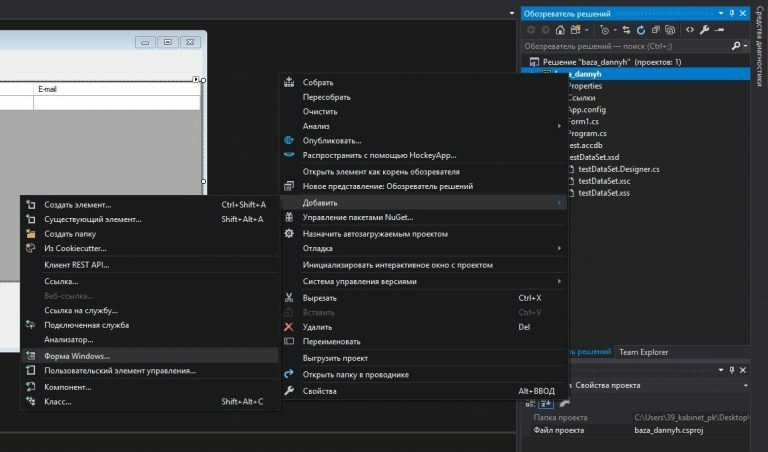Screen dimensions: 768x452
Task: Click the red X icon beside Удалить
Action: click(289, 327)
